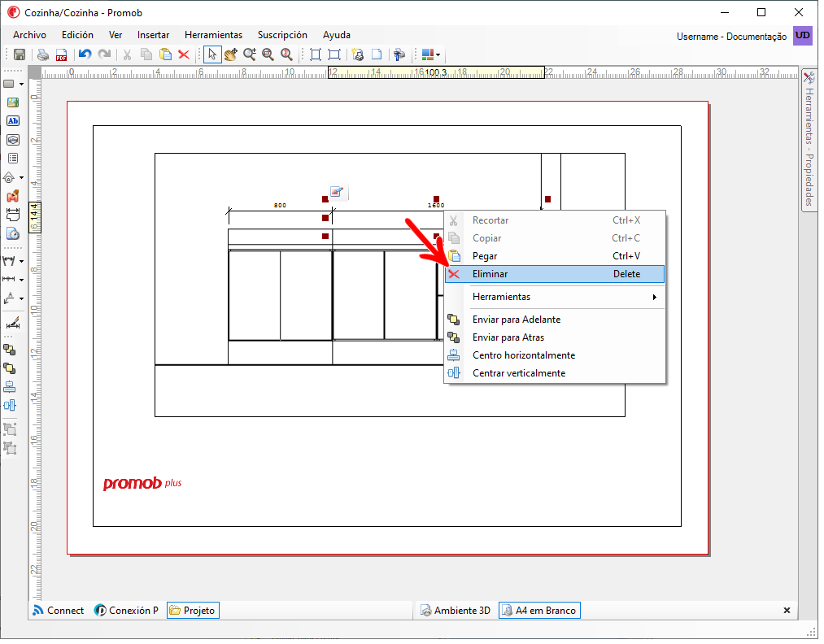Image resolution: width=824 pixels, height=644 pixels.
Task: Click Bring Forward icon in left sidebar
Action: tap(10, 368)
